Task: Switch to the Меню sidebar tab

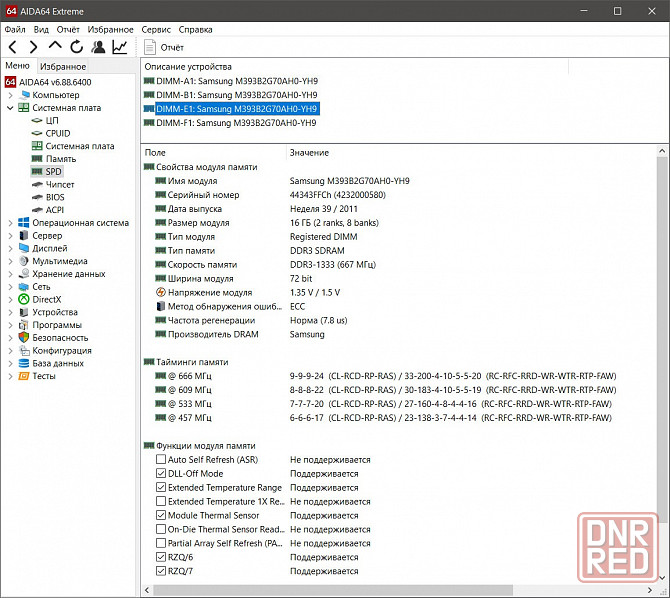Action: 18,66
